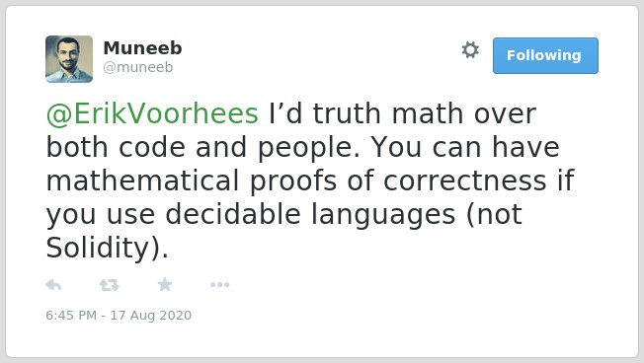This screenshot has height=363, width=644.
Task: Select the date 17 Aug 2020
Action: (151, 315)
